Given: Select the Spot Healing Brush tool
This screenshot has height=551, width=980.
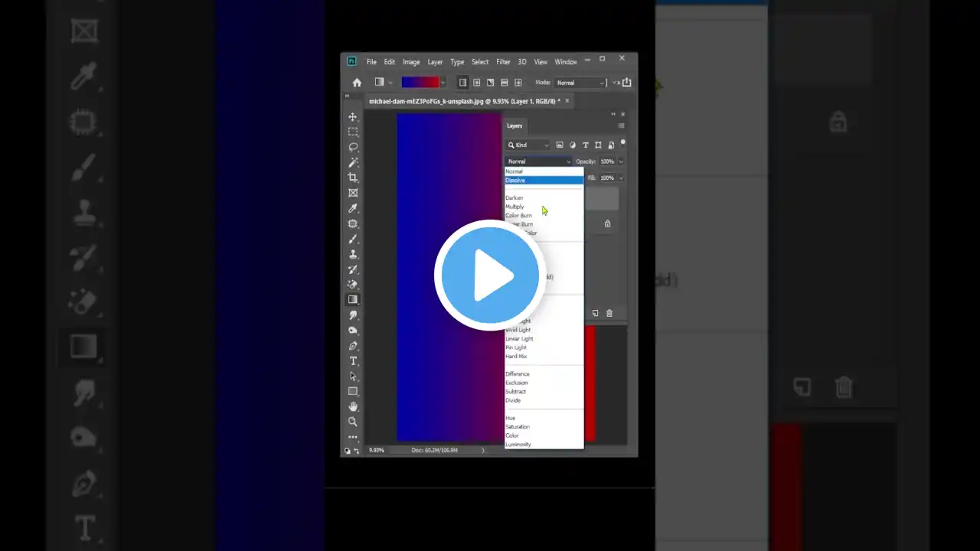Looking at the screenshot, I should click(353, 223).
